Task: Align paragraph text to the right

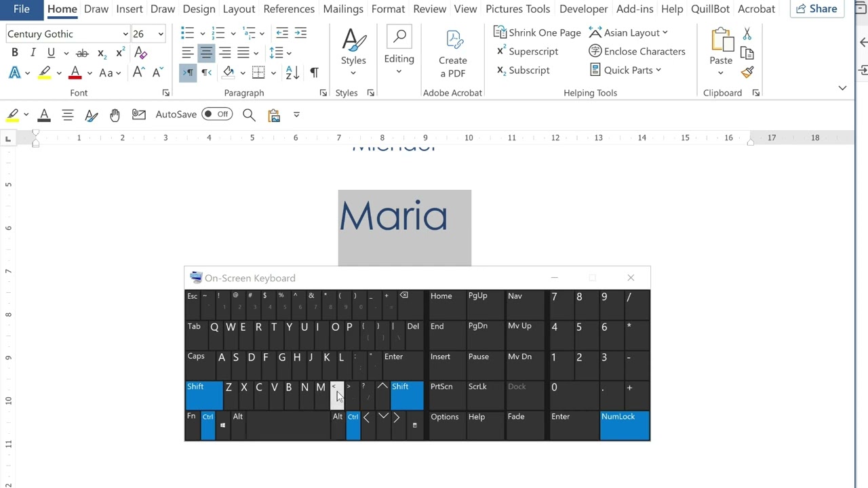Action: click(224, 53)
